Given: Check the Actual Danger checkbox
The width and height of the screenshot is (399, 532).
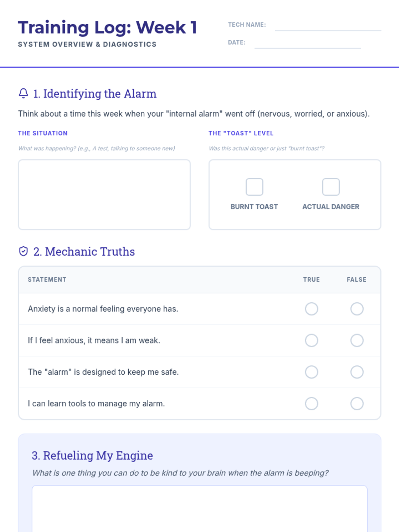Looking at the screenshot, I should (331, 187).
